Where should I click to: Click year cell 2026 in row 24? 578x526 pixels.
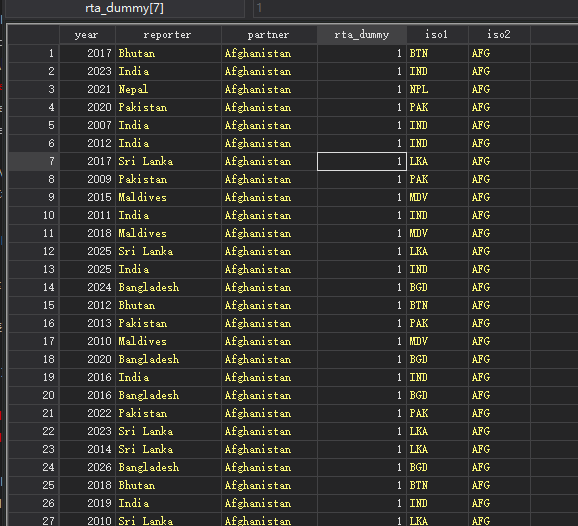pyautogui.click(x=87, y=467)
